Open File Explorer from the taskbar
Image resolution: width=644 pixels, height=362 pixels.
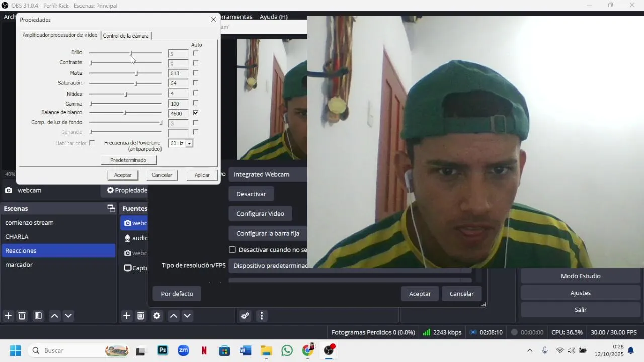click(x=266, y=350)
